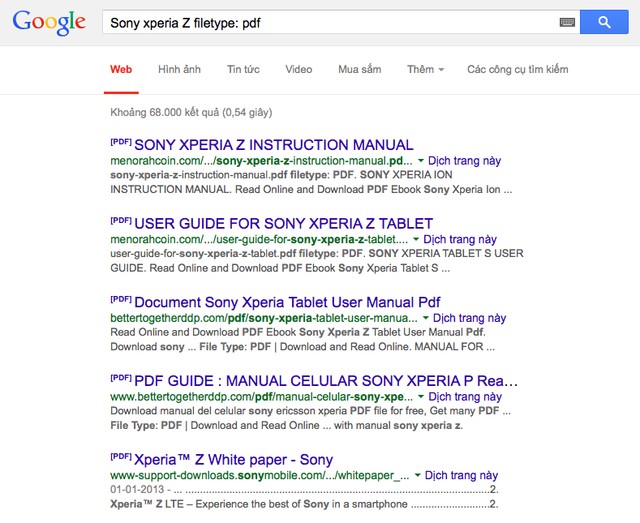Click PDF tag before SONY XPERIA Z INSTRUCTION MANUAL
This screenshot has width=640, height=523.
pos(121,142)
